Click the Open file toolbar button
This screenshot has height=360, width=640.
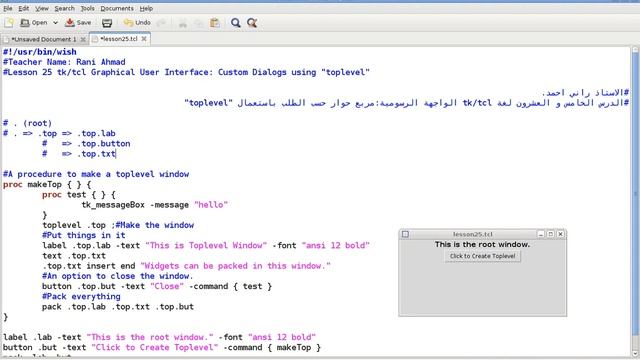pyautogui.click(x=34, y=23)
